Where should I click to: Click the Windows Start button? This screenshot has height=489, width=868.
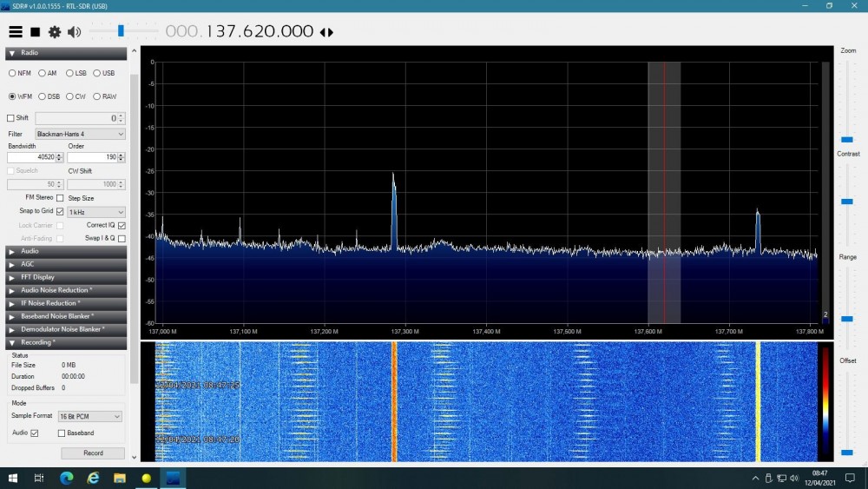pyautogui.click(x=13, y=478)
